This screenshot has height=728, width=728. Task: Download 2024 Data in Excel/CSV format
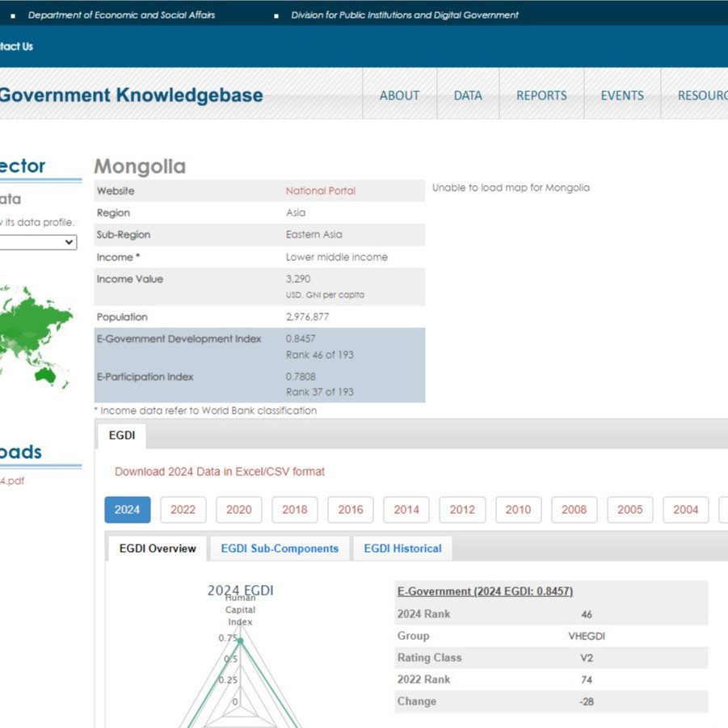(x=220, y=472)
